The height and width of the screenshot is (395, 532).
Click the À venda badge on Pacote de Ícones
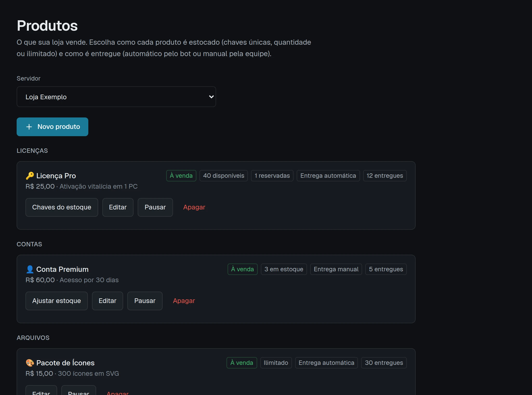coord(242,363)
